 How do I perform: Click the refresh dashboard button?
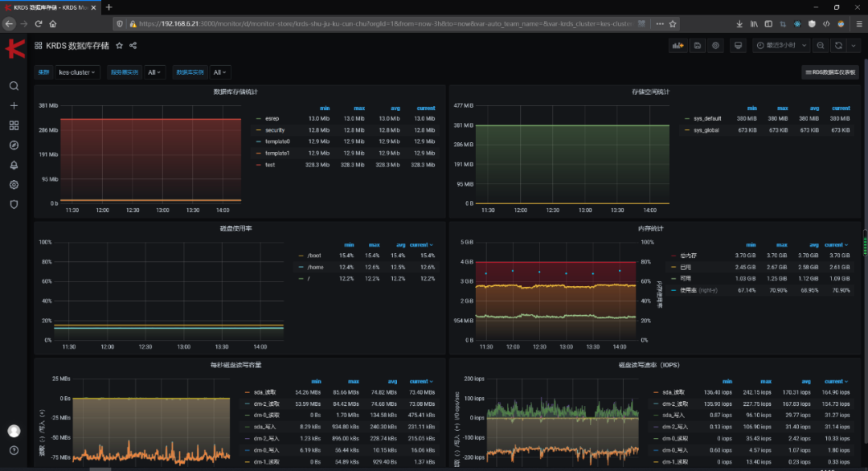[x=838, y=45]
